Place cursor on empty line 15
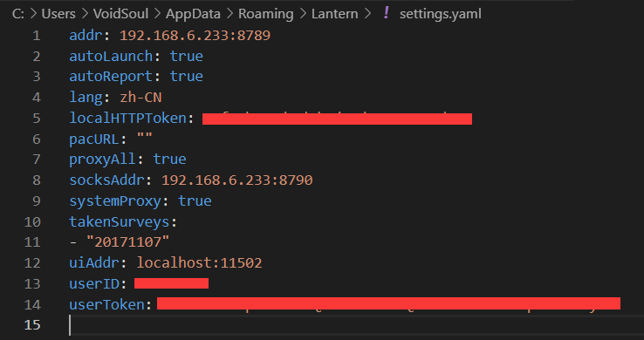 [353, 325]
